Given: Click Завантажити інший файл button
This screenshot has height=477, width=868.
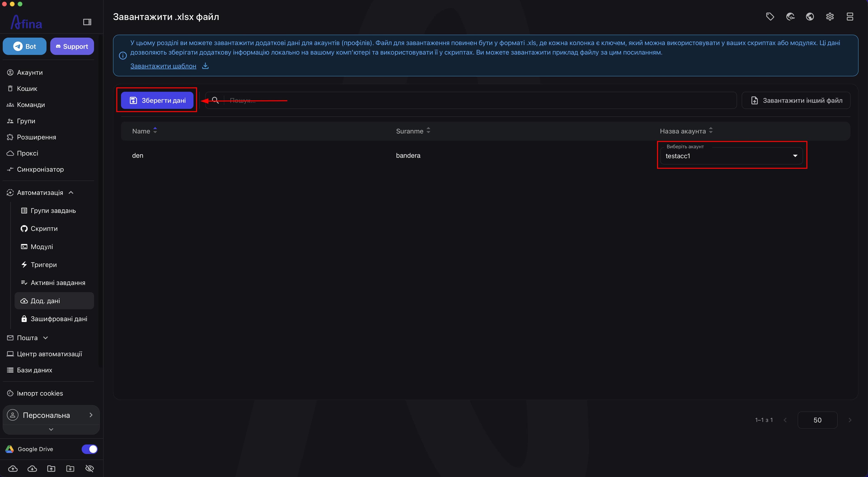Looking at the screenshot, I should pos(796,100).
